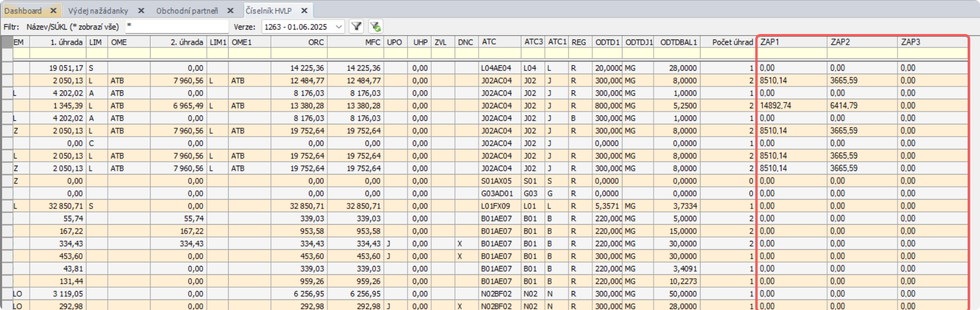The image size is (980, 310).
Task: Click the ZAP2 column header
Action: (862, 42)
